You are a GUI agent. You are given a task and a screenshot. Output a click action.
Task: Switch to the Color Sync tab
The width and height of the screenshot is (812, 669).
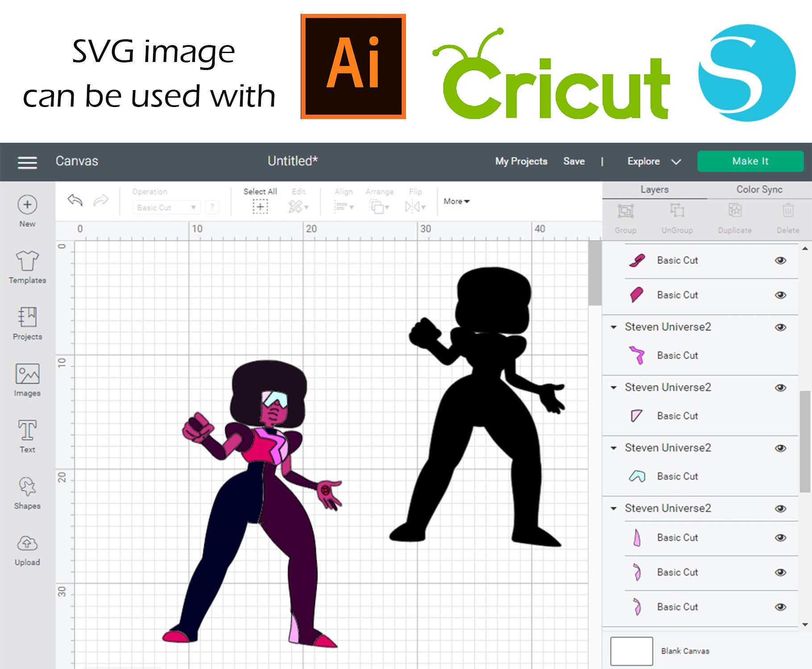pyautogui.click(x=759, y=190)
